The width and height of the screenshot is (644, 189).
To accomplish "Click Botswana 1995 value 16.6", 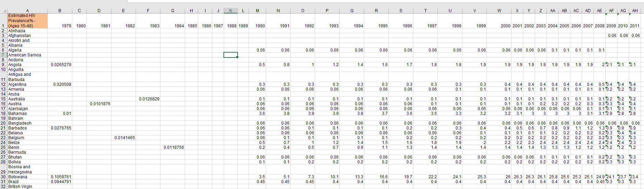I will [x=376, y=177].
